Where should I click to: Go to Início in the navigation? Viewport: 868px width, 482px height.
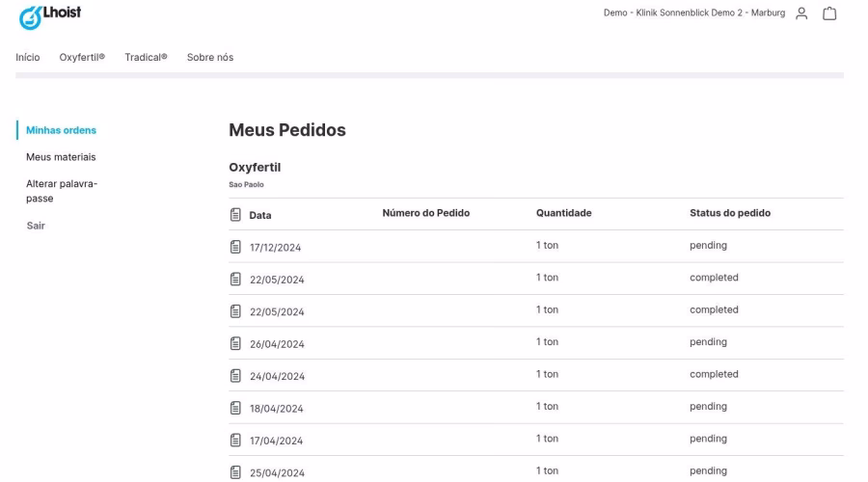pyautogui.click(x=28, y=58)
